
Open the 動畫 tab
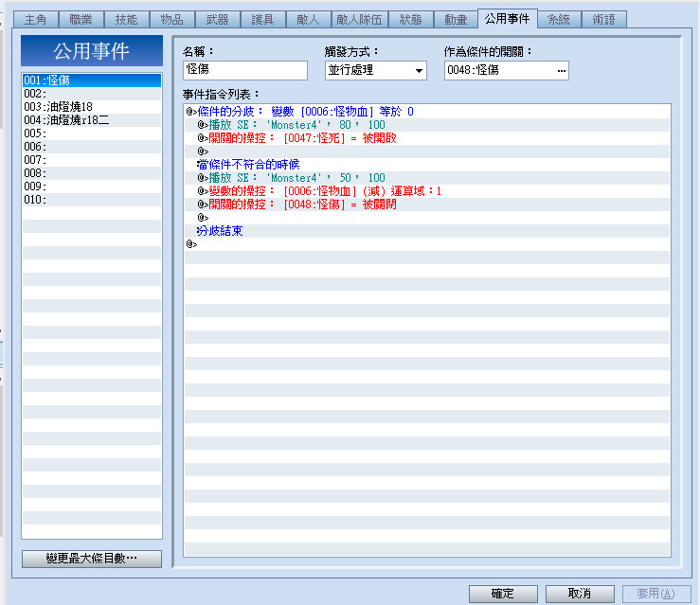click(456, 20)
